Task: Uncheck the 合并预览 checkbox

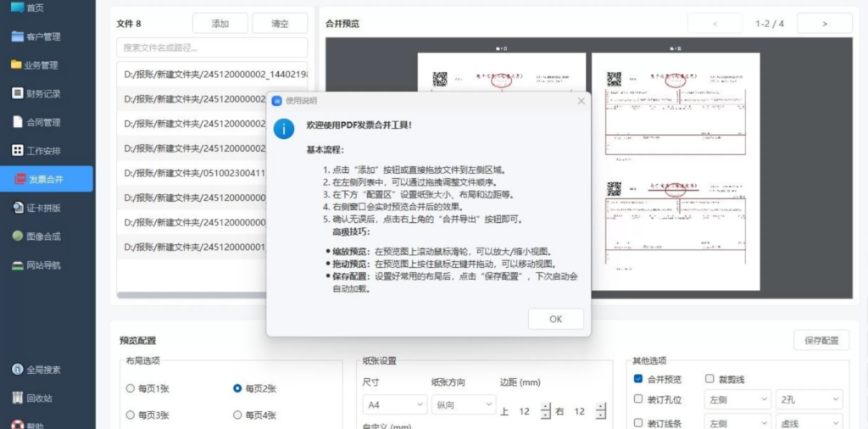Action: pos(638,379)
